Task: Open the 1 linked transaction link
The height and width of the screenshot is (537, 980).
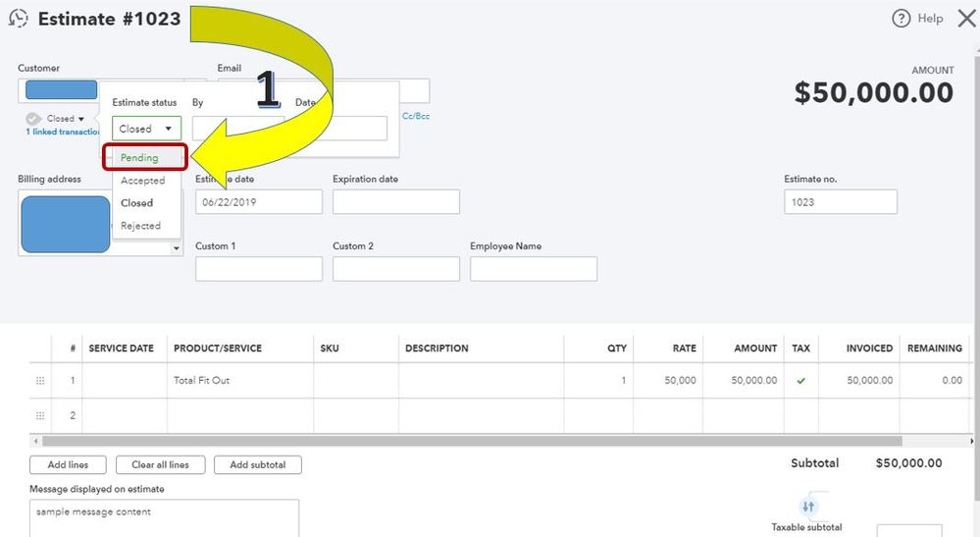Action: (63, 132)
